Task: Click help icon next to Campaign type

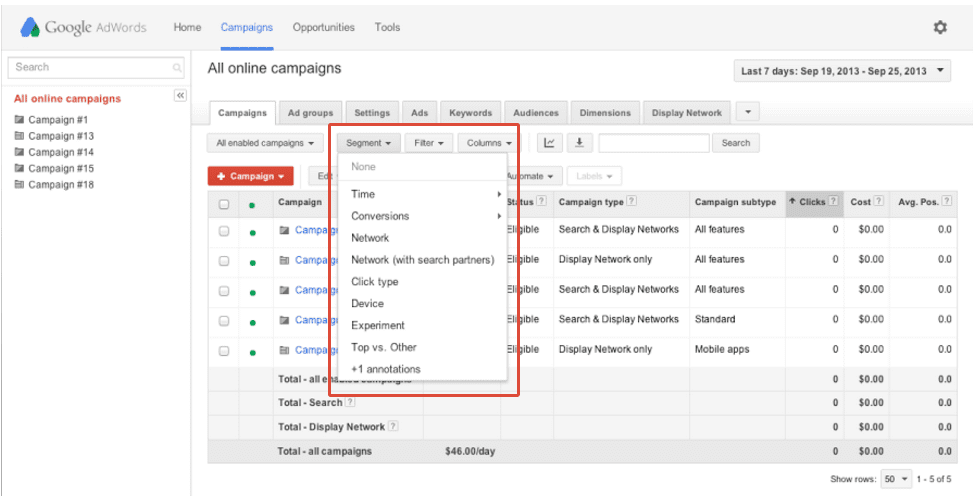Action: [632, 201]
